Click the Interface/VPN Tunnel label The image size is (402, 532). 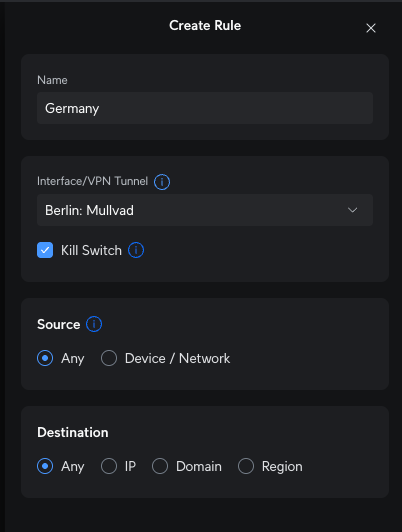coord(93,181)
